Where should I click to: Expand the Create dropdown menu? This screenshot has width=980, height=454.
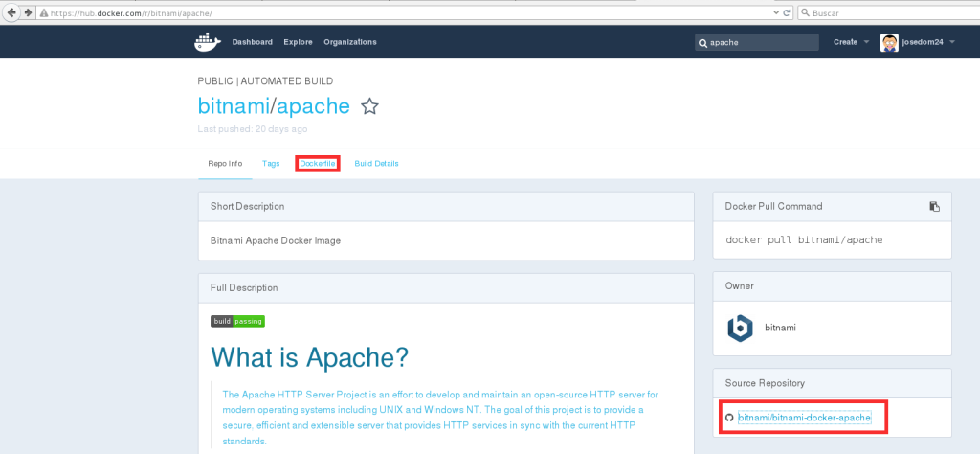coord(851,42)
